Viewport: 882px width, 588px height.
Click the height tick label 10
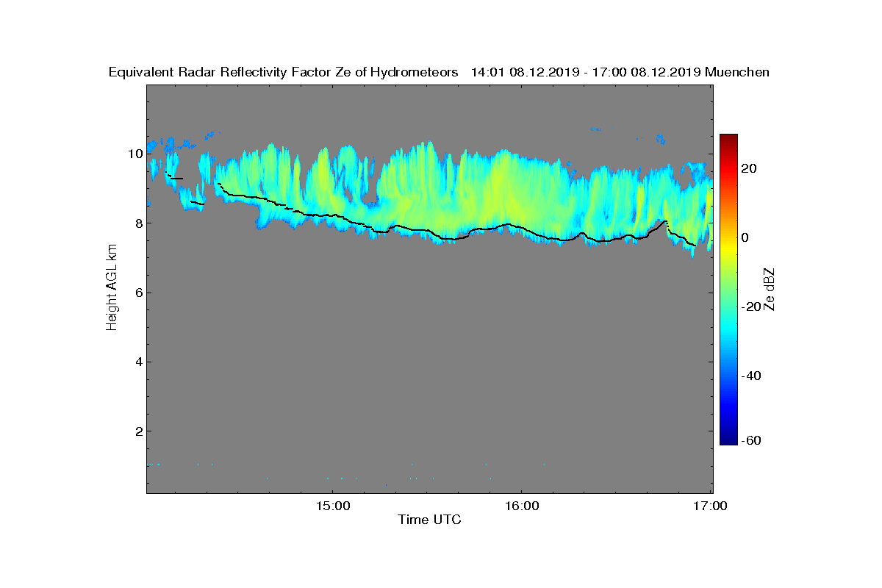point(134,154)
